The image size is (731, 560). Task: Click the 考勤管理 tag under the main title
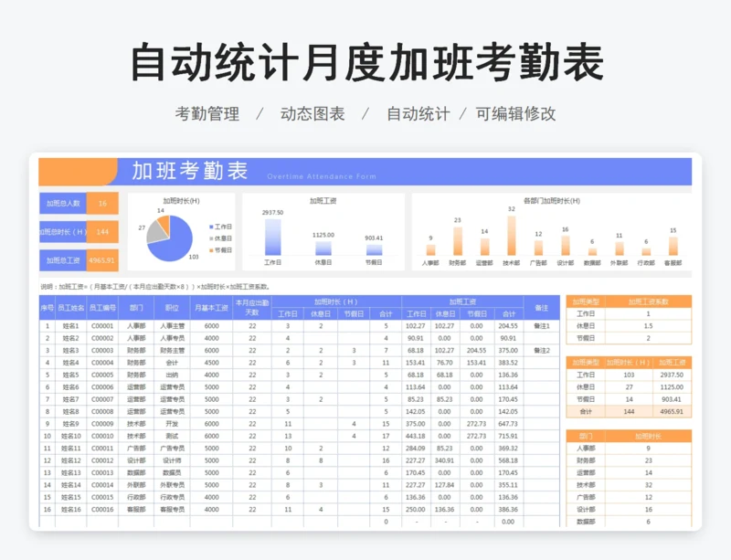coord(207,114)
